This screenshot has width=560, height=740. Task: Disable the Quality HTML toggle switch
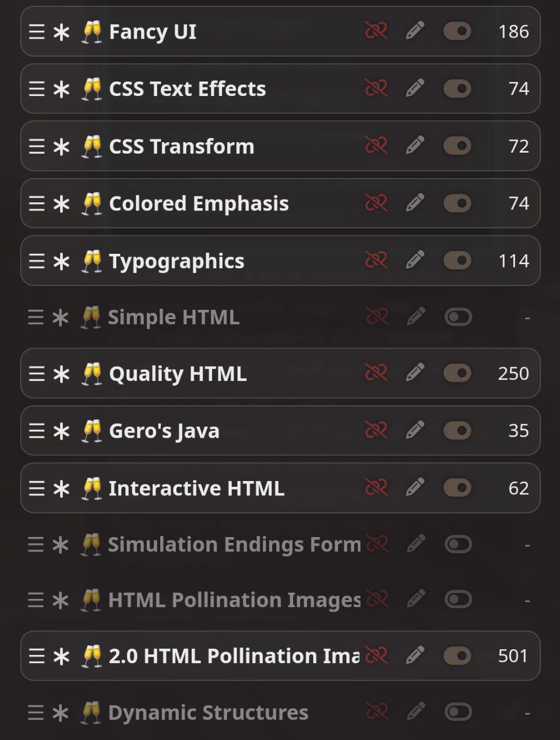[x=457, y=373]
